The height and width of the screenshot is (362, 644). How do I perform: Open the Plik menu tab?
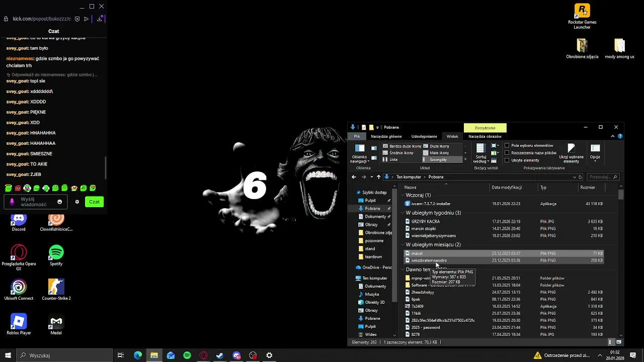click(x=357, y=136)
